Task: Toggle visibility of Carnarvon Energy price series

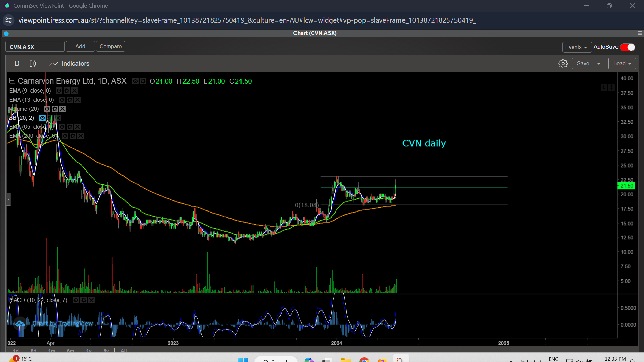Action: 135,81
